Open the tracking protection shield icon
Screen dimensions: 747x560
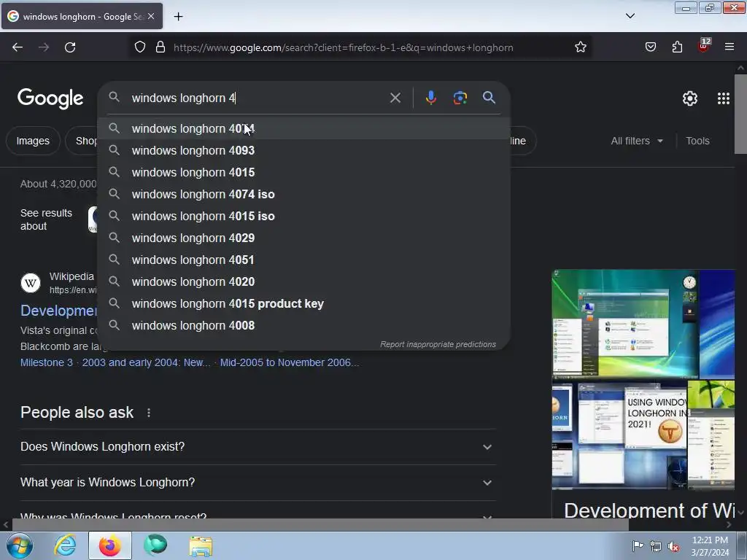click(x=139, y=47)
